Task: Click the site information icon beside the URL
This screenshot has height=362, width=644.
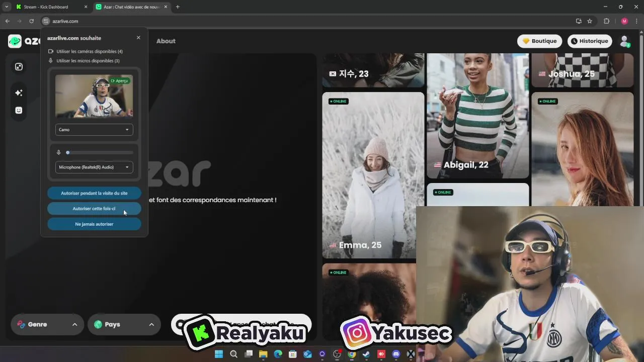Action: (x=46, y=21)
